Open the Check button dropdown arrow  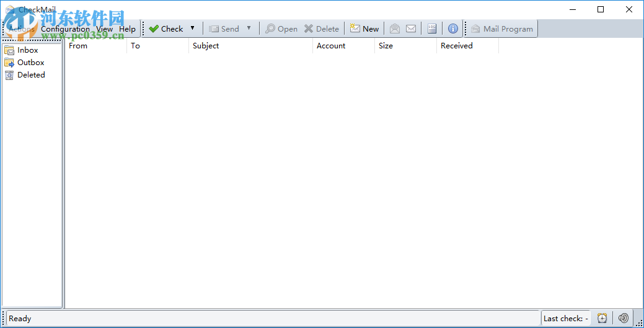[192, 29]
